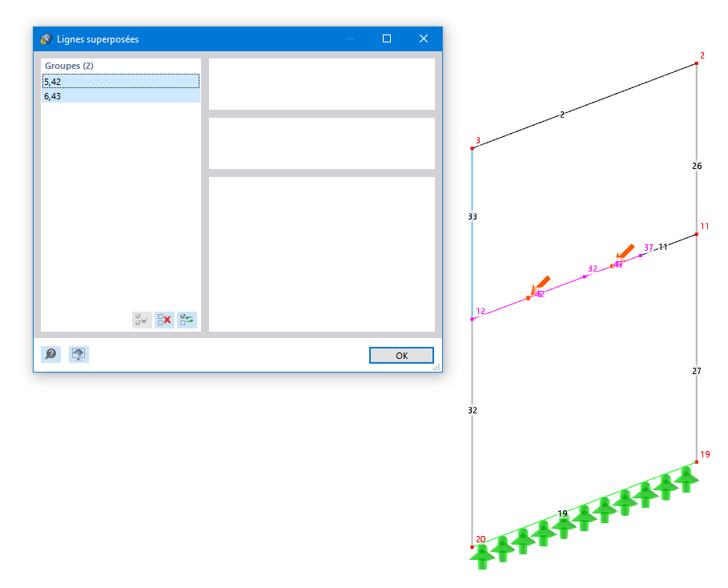728x588 pixels.
Task: Click line 2 label on top beam
Action: pyautogui.click(x=562, y=115)
